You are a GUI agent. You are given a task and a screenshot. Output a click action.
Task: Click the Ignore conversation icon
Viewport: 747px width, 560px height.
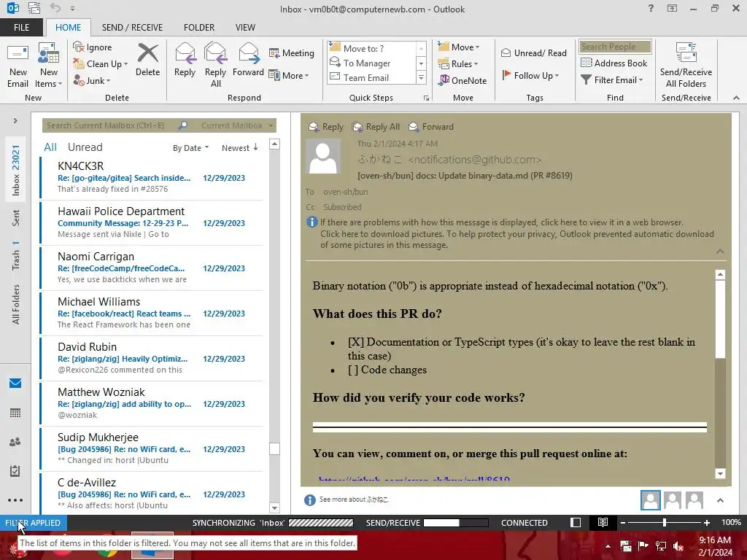click(93, 47)
